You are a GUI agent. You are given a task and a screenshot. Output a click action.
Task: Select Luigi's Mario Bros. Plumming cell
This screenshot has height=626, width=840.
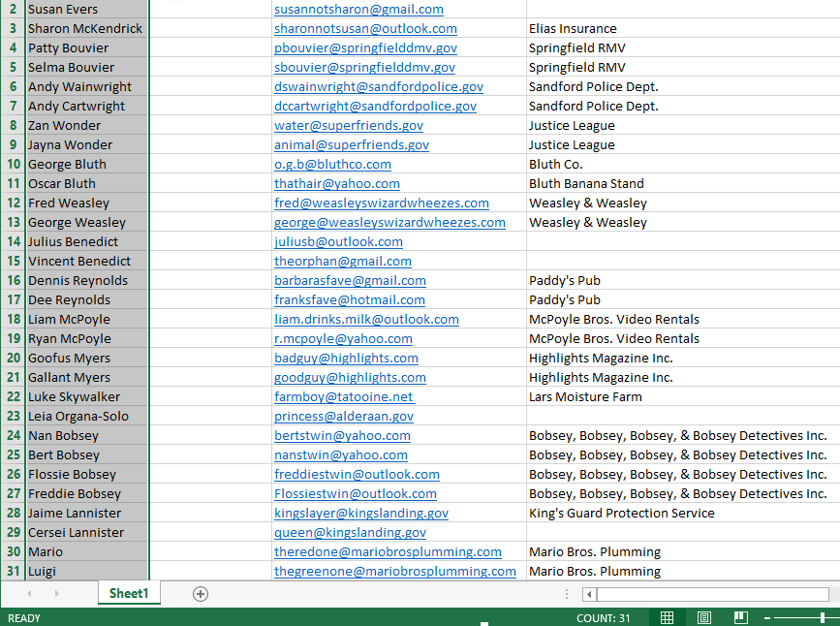(683, 571)
